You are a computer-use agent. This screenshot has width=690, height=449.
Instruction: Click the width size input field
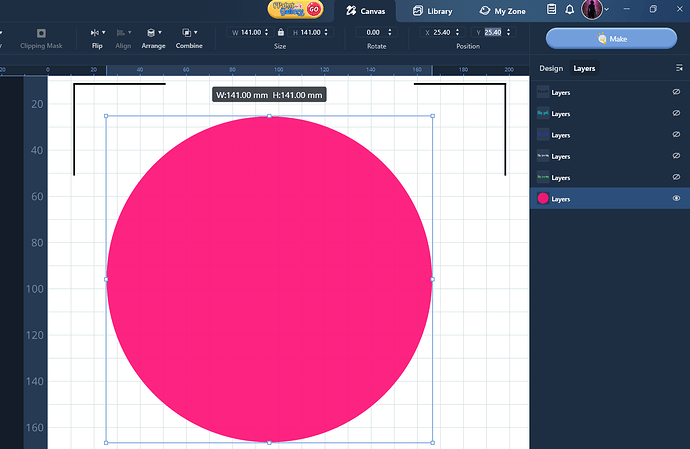click(251, 33)
